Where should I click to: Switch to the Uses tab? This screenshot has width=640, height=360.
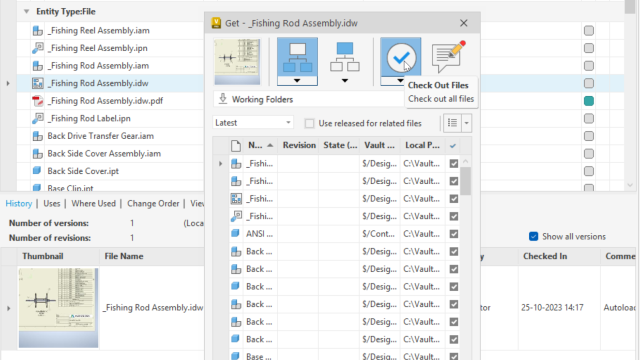[x=52, y=204]
